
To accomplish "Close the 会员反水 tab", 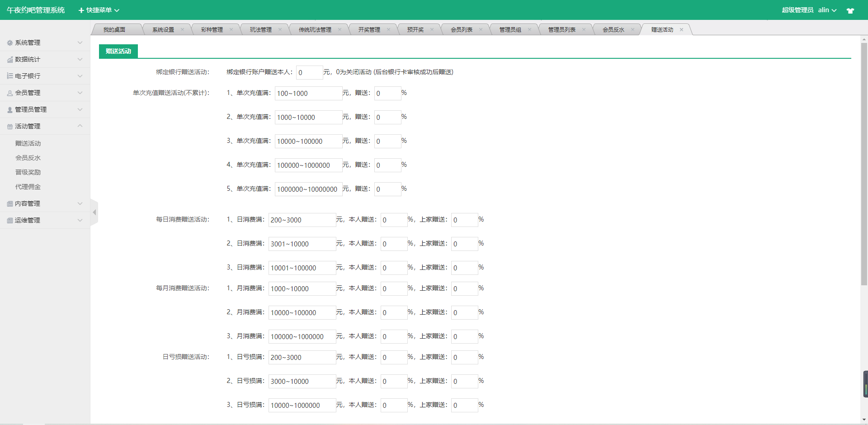I will pos(632,30).
